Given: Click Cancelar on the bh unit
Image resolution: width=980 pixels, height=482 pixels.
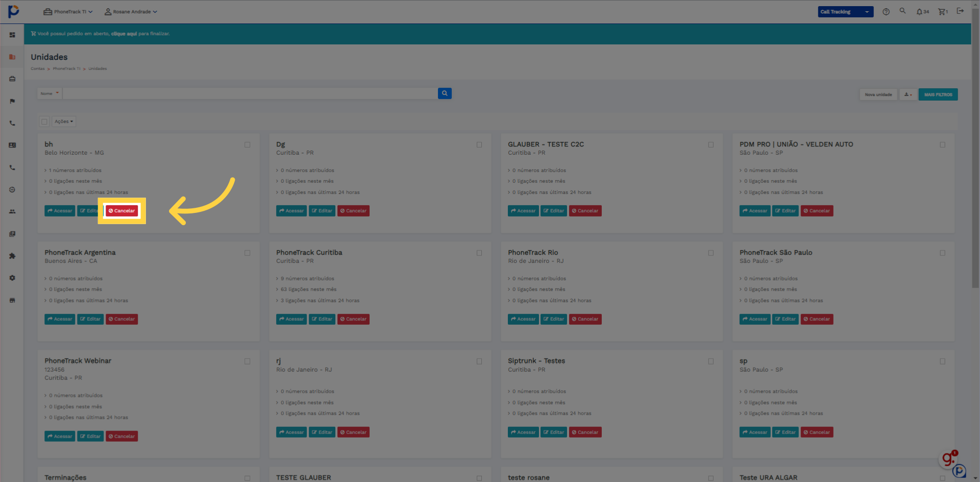Looking at the screenshot, I should [x=122, y=211].
